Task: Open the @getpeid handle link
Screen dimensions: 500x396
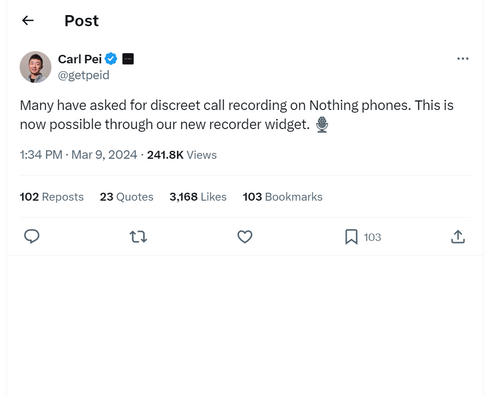Action: tap(84, 75)
